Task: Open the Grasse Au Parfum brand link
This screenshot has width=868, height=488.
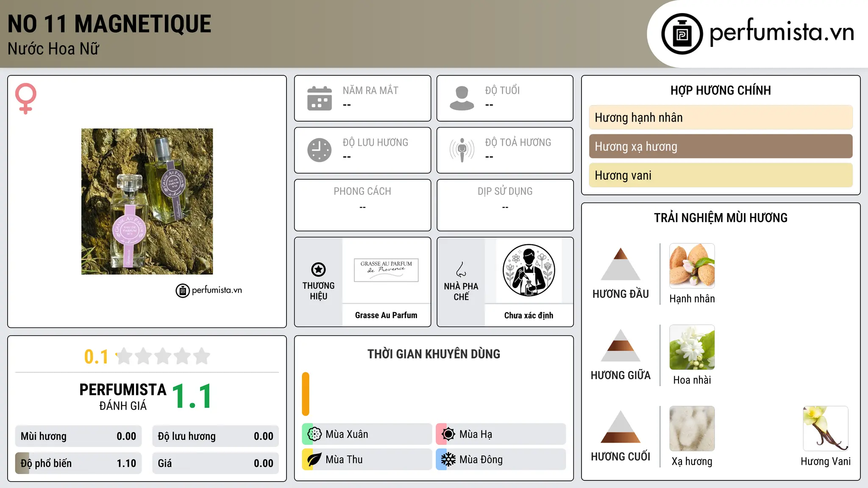Action: tap(386, 315)
